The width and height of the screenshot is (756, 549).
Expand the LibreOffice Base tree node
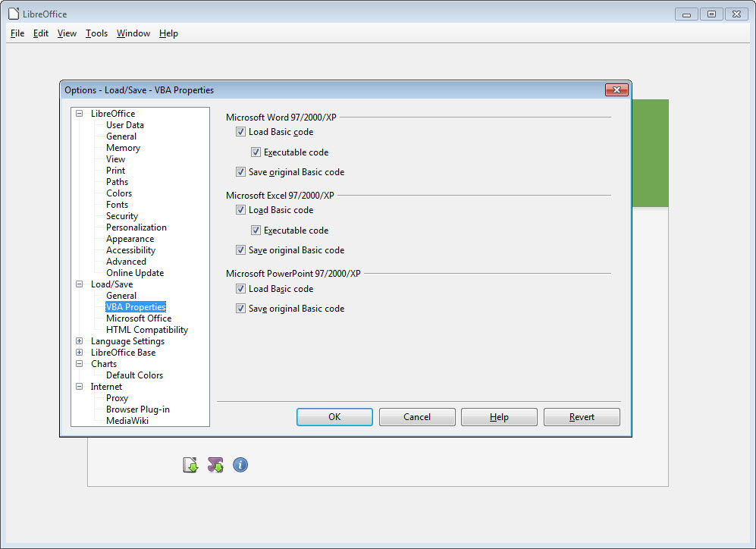[79, 353]
